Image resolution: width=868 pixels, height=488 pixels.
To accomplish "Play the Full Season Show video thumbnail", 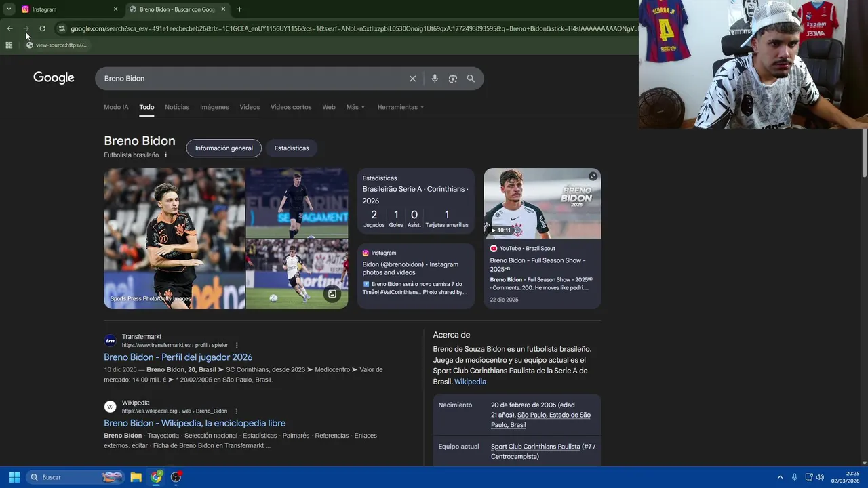I will point(542,203).
